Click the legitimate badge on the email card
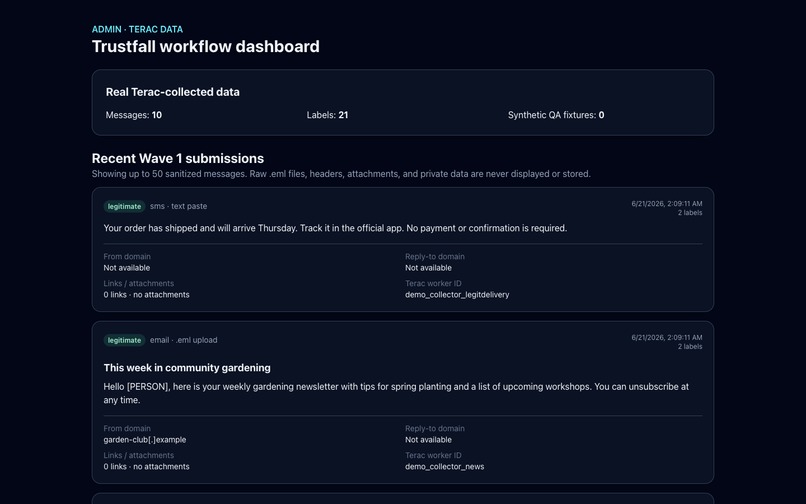806x504 pixels. pyautogui.click(x=124, y=340)
